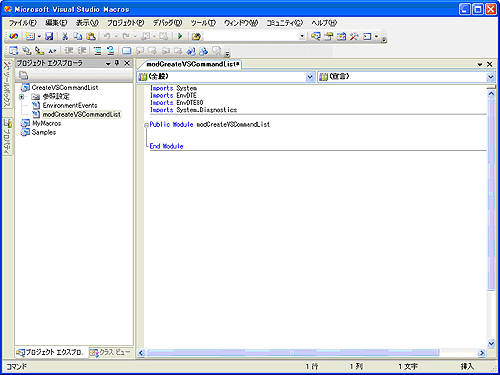Viewport: 500px width, 375px height.
Task: Open the 表示(V) menu
Action: point(87,23)
